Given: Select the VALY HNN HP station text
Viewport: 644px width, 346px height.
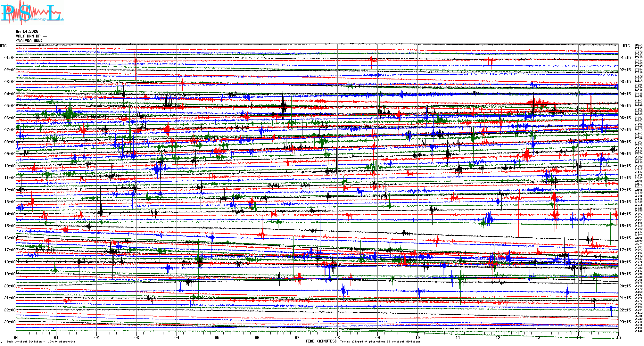Looking at the screenshot, I should point(31,36).
